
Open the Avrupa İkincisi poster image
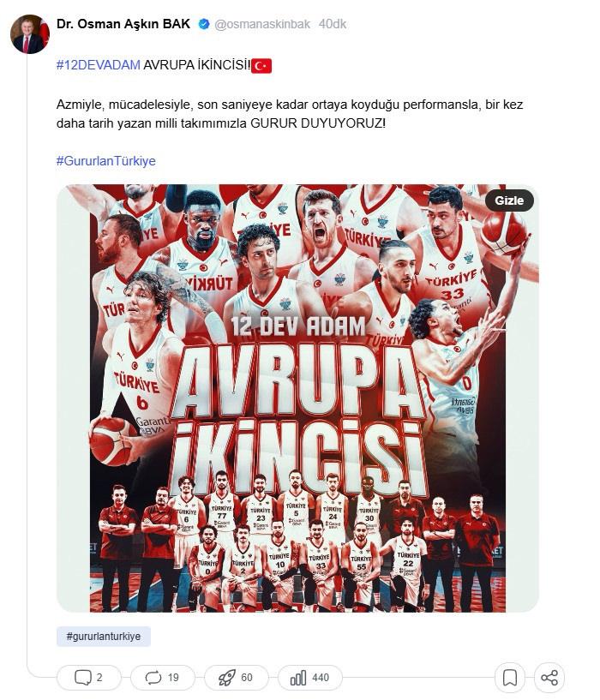coord(297,398)
